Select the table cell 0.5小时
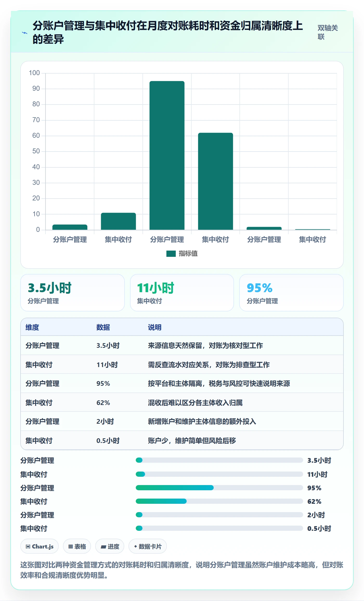This screenshot has height=601, width=364. (108, 441)
